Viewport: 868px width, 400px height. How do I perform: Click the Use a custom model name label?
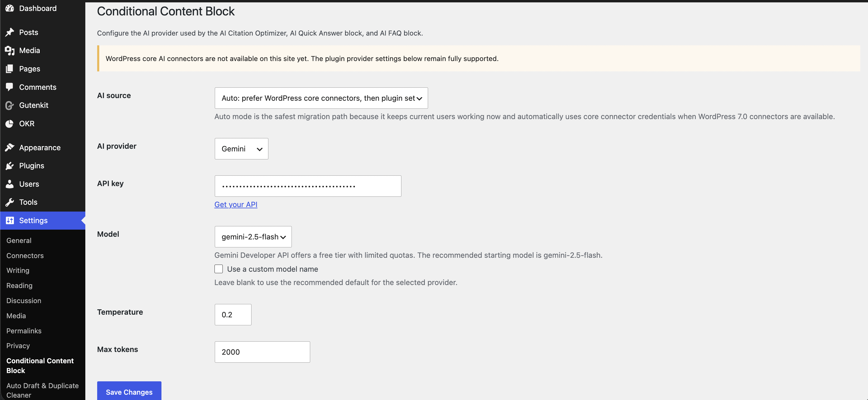coord(273,269)
